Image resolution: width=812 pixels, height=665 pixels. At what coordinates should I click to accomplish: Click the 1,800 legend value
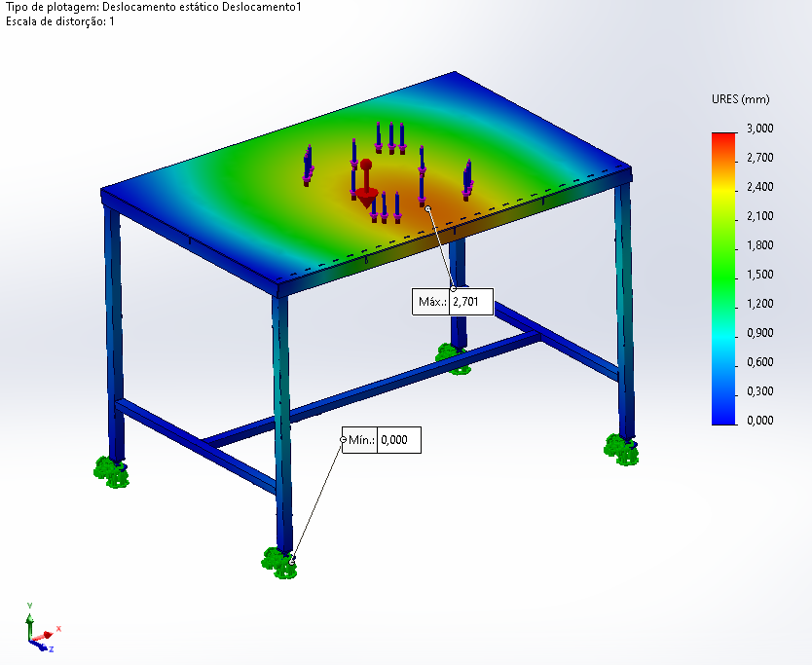[x=759, y=245]
